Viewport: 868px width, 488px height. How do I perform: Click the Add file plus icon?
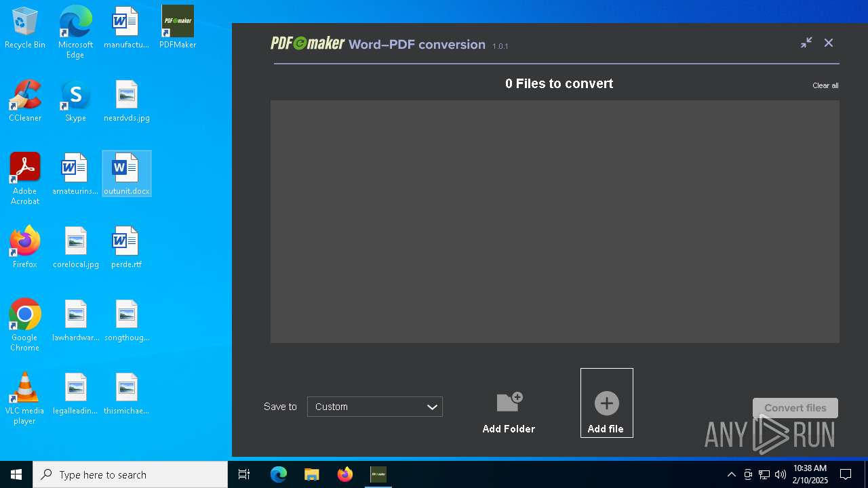(x=606, y=403)
